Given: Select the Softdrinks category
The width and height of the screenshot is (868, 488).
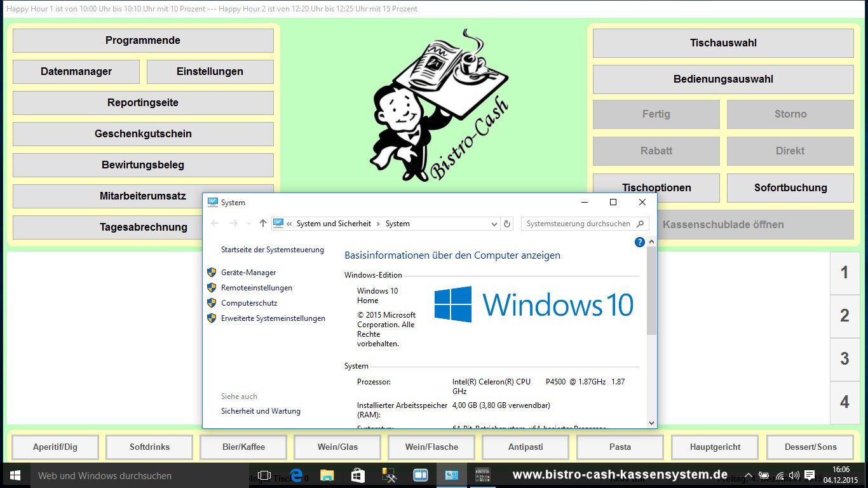Looking at the screenshot, I should coord(149,447).
